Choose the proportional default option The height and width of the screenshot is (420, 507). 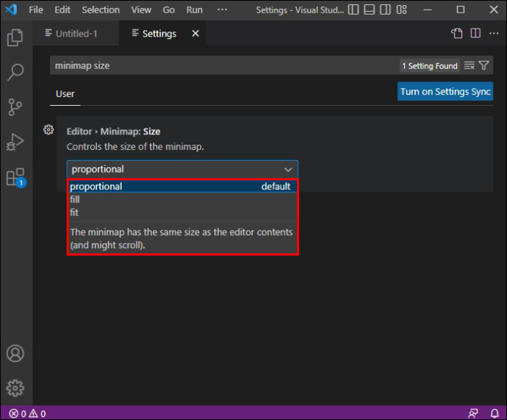pyautogui.click(x=182, y=187)
